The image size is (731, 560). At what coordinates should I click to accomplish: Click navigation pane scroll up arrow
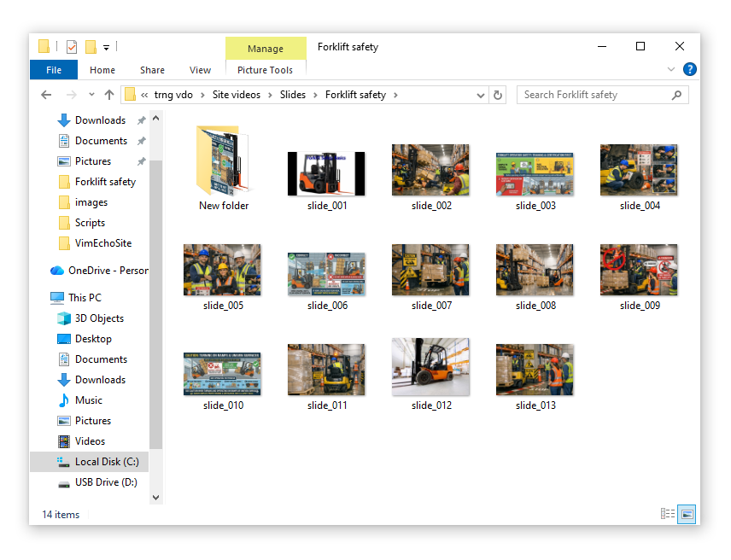[156, 119]
